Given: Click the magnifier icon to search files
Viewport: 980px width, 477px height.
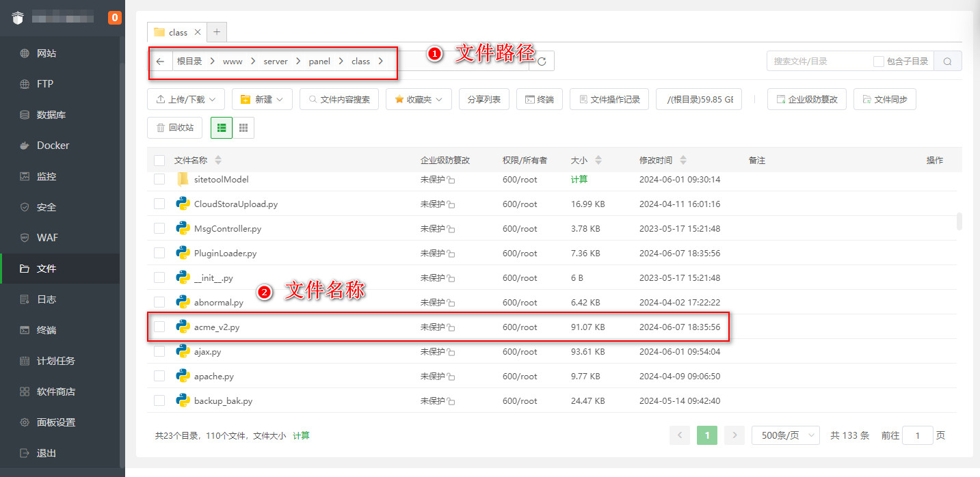Looking at the screenshot, I should pyautogui.click(x=947, y=60).
